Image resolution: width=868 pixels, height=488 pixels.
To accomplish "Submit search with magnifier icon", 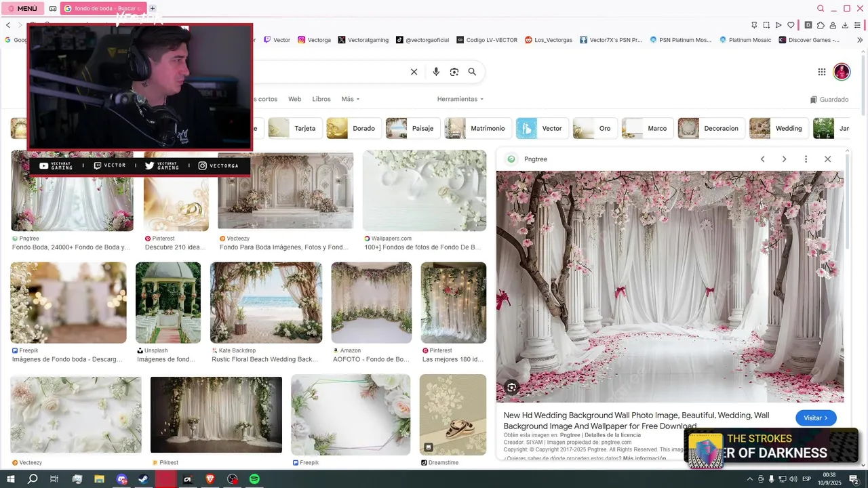I will click(472, 72).
